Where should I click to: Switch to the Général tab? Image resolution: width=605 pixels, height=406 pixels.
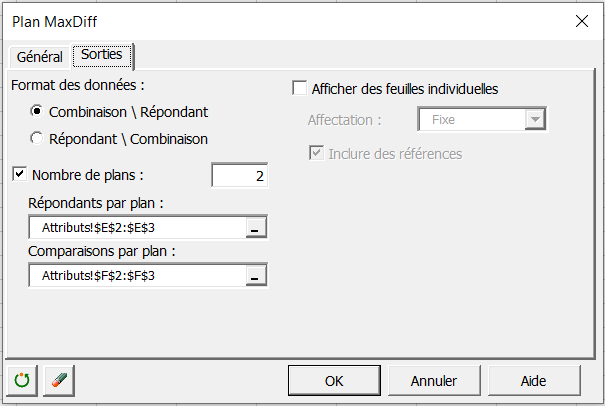click(x=39, y=58)
